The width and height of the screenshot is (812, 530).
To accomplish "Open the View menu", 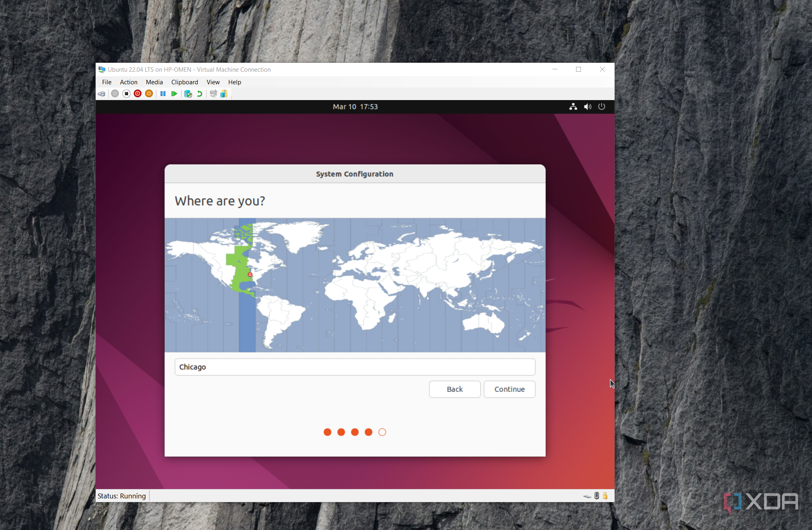I will click(x=213, y=82).
